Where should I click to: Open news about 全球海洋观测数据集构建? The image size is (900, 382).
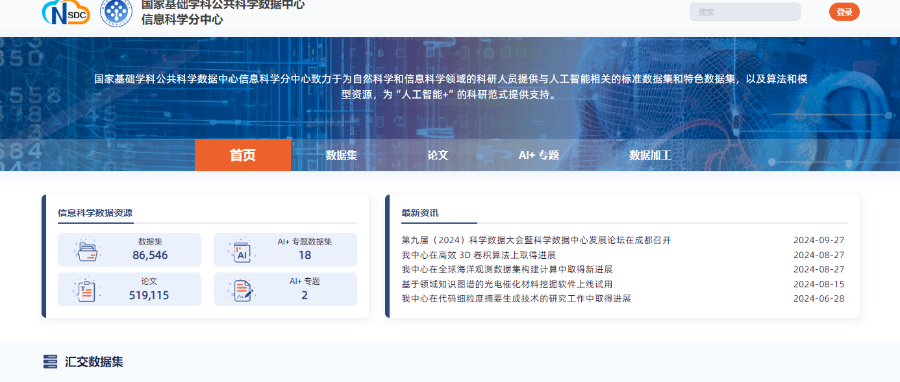(507, 270)
